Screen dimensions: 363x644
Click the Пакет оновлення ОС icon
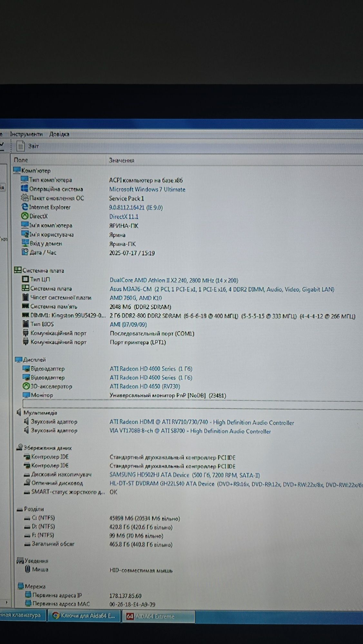(x=25, y=198)
